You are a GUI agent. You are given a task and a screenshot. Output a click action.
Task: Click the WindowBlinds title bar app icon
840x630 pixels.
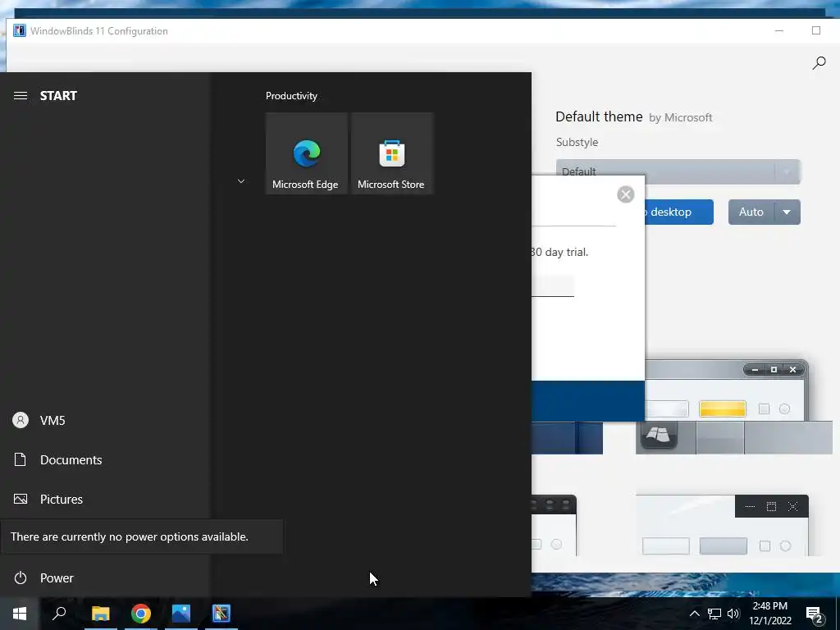pos(20,30)
